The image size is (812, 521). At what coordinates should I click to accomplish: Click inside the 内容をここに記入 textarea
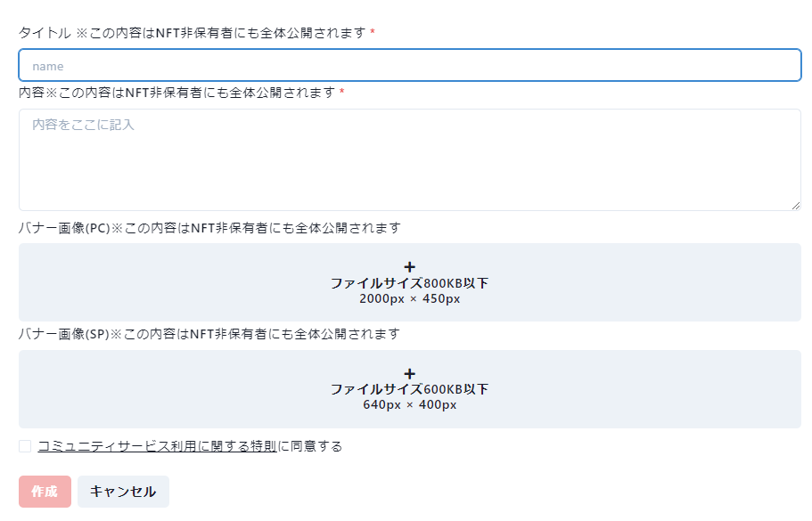click(x=410, y=160)
